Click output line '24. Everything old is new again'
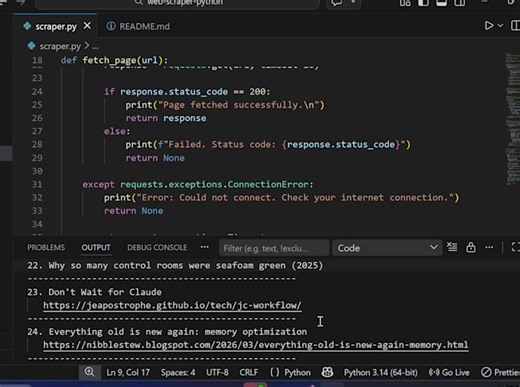The width and height of the screenshot is (520, 387). pos(167,332)
